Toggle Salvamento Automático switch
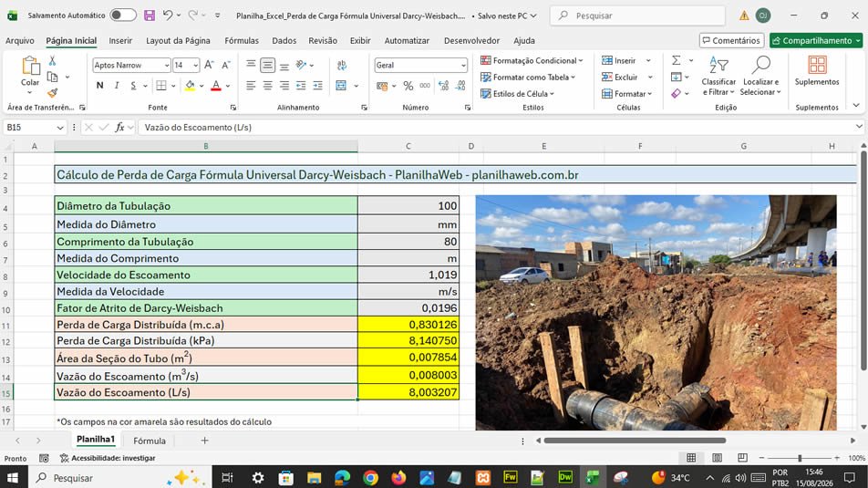This screenshot has width=868, height=488. pyautogui.click(x=123, y=15)
